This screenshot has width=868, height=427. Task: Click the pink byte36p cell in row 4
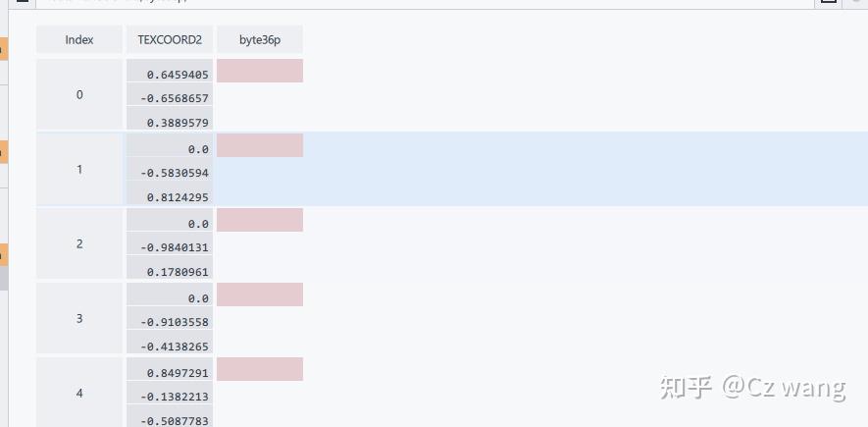tap(260, 369)
